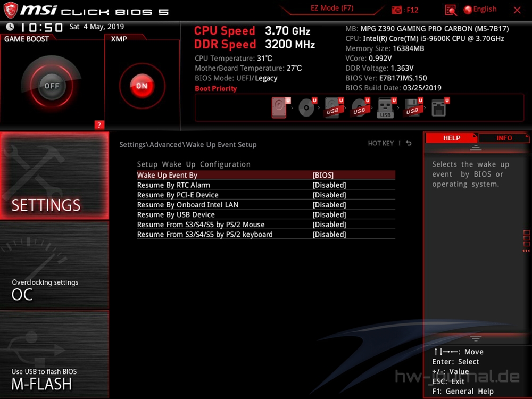The width and height of the screenshot is (532, 399).
Task: Select USB hard disk boot device icon
Action: coord(334,107)
